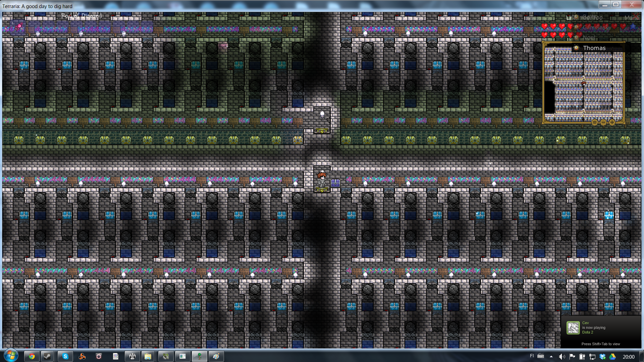Image resolution: width=644 pixels, height=362 pixels.
Task: Click the Terraria tree taskbar icon
Action: pyautogui.click(x=199, y=356)
